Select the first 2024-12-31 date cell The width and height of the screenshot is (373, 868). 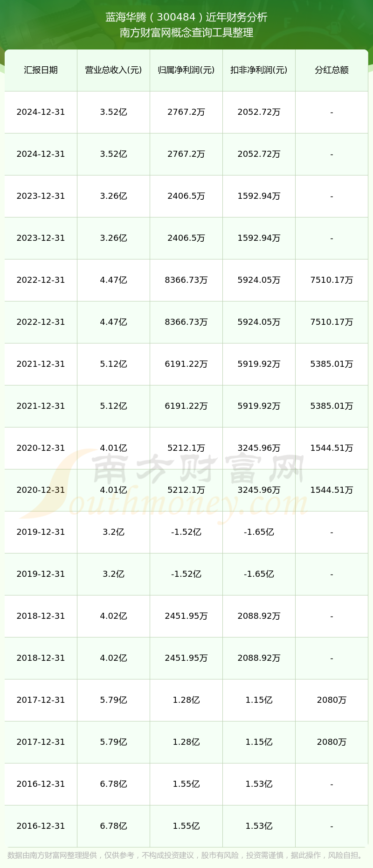(41, 112)
